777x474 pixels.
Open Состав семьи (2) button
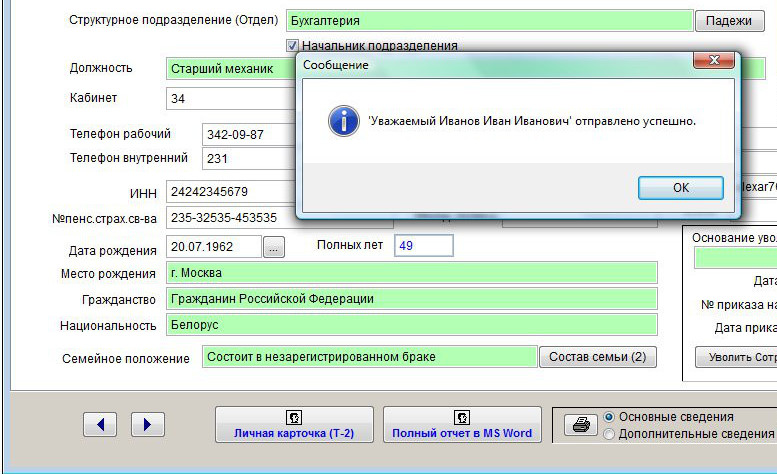coord(598,357)
